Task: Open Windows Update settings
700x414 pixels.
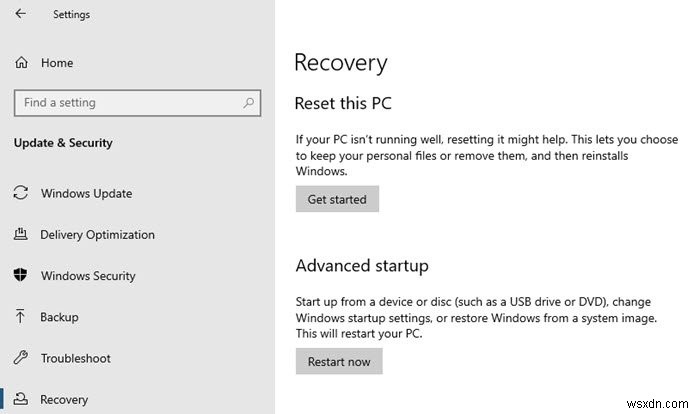Action: 87,193
